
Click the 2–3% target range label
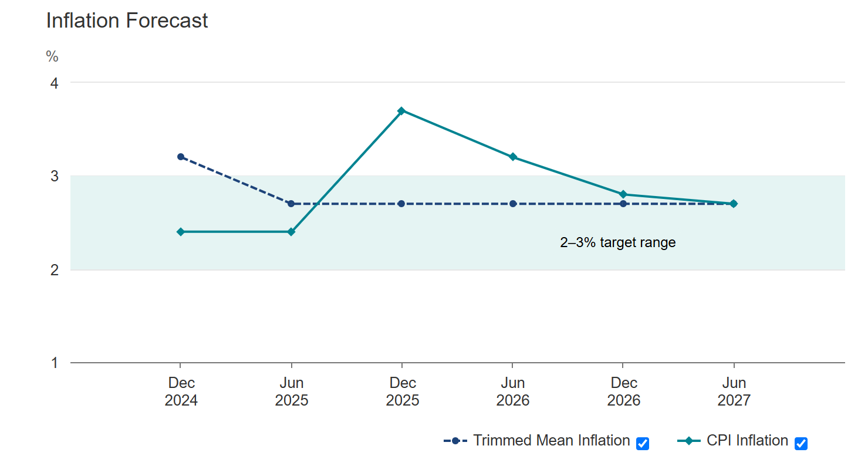pos(618,242)
